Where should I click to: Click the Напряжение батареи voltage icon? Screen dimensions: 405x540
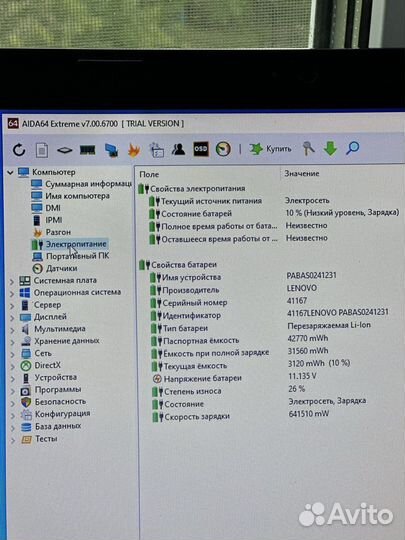157,379
